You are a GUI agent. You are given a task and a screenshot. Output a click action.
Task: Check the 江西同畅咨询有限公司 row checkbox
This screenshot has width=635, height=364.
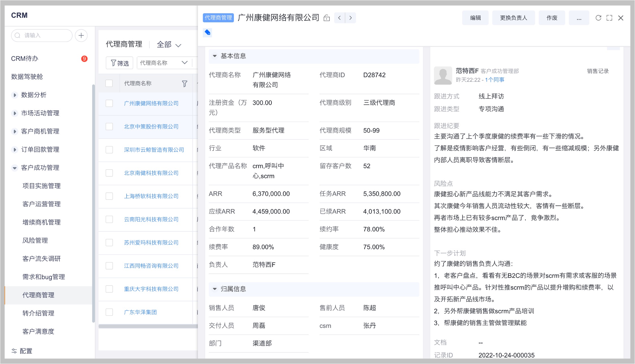109,266
